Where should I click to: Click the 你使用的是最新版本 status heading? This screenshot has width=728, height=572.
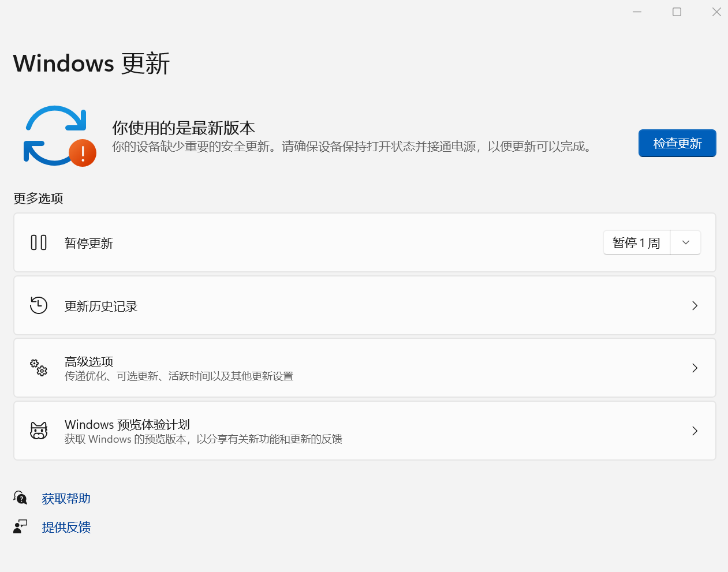click(184, 128)
